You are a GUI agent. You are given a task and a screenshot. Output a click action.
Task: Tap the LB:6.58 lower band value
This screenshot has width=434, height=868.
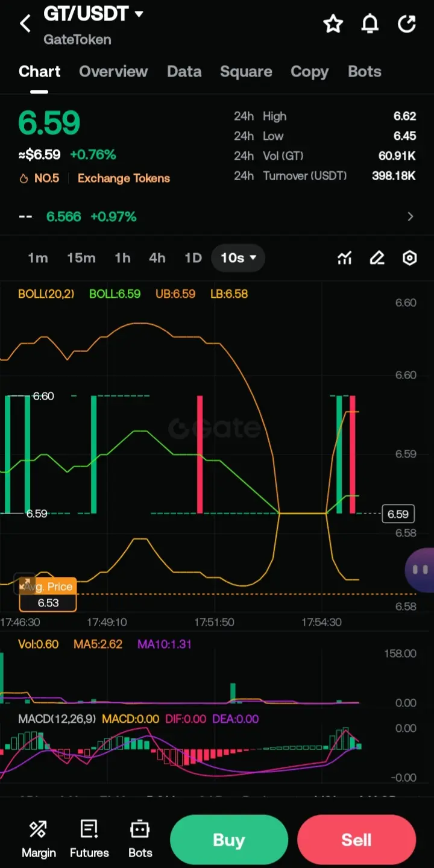(x=229, y=294)
